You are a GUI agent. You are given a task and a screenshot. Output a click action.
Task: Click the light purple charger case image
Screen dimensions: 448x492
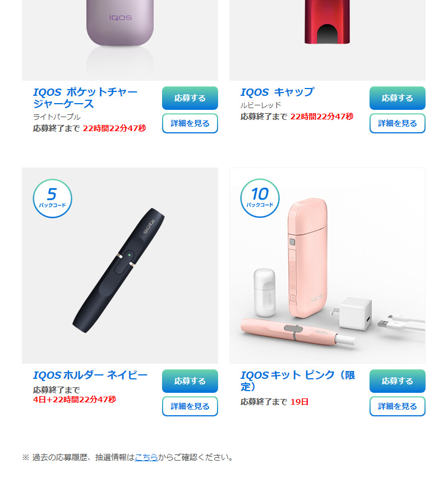click(x=120, y=40)
